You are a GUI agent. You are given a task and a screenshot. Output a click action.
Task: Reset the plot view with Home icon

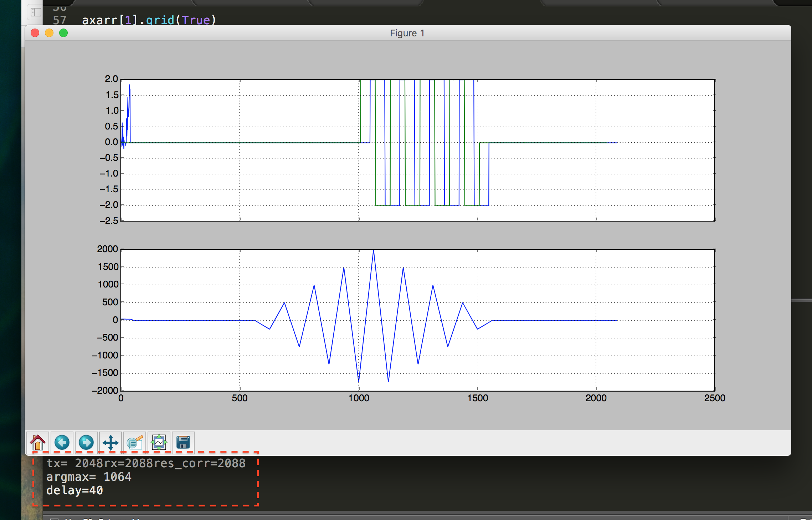(x=38, y=443)
